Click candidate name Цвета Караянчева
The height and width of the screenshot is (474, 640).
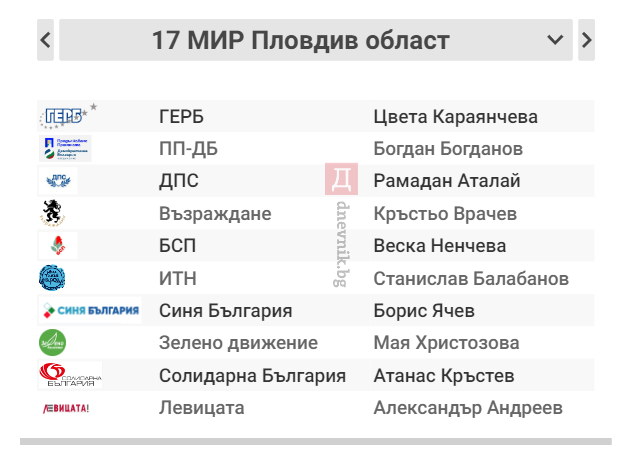(x=456, y=117)
